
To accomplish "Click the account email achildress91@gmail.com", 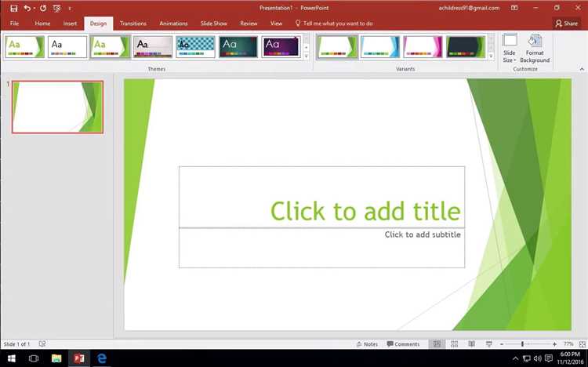I will pos(469,8).
